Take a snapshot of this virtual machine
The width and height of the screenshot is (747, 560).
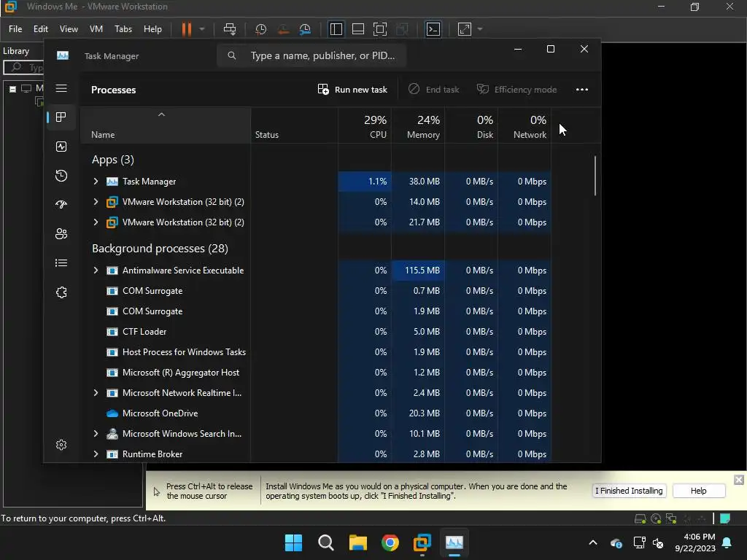click(260, 29)
